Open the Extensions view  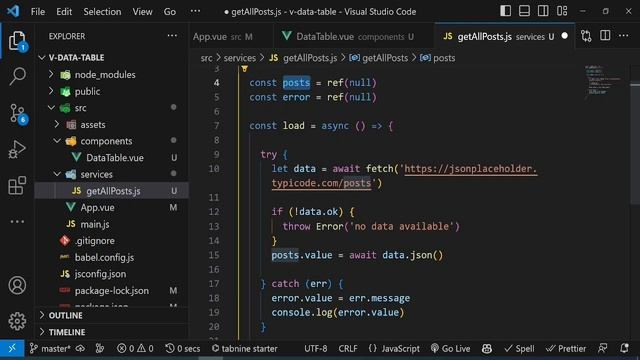[x=17, y=185]
